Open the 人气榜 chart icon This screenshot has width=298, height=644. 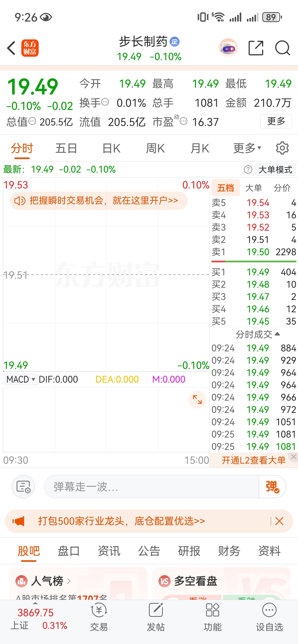tap(22, 581)
